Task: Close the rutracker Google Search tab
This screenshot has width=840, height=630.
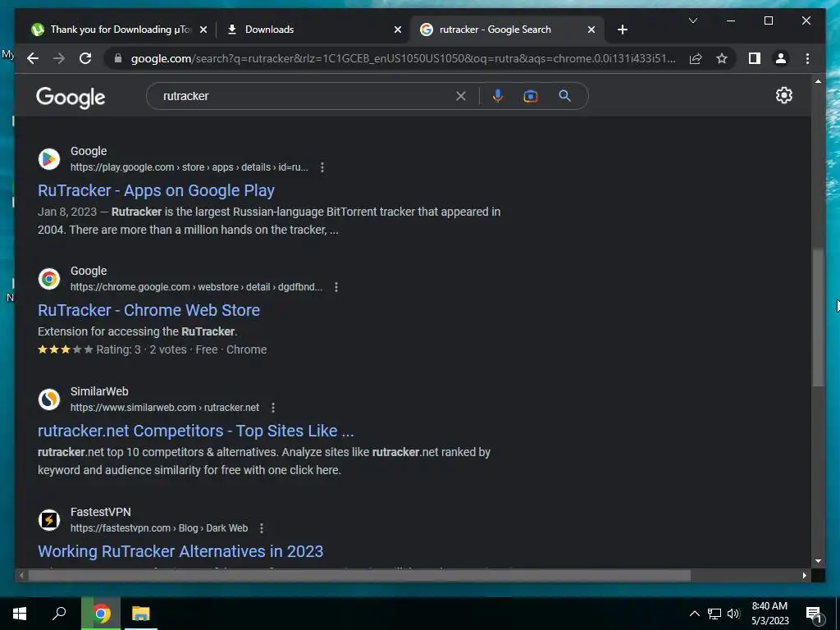Action: 591,30
